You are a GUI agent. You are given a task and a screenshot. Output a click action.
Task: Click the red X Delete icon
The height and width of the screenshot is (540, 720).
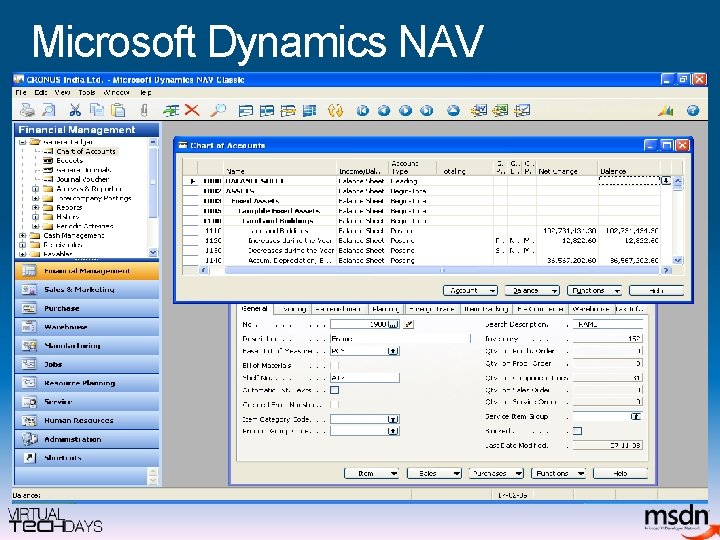coord(192,110)
